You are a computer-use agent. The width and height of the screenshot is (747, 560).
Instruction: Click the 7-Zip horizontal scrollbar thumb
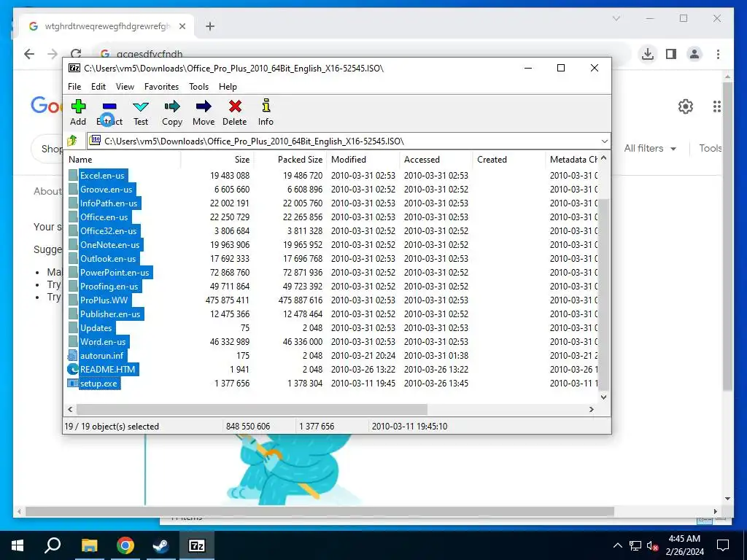coord(252,410)
